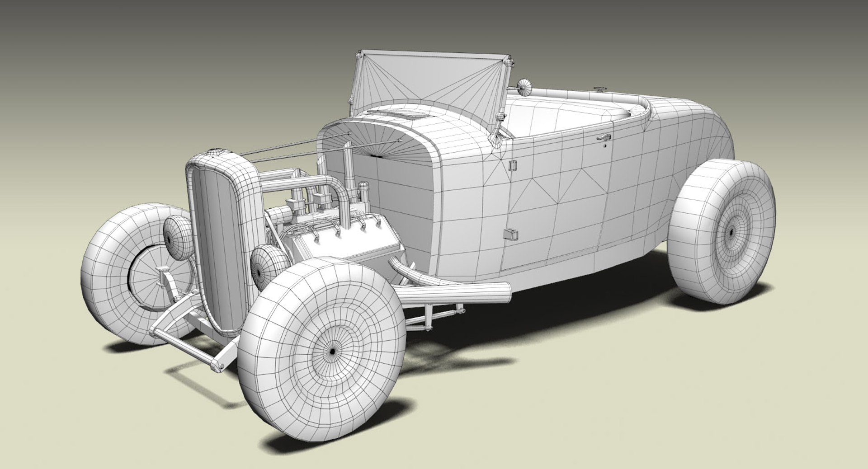Select the rear right wheel hub center
The image size is (868, 469).
731,232
